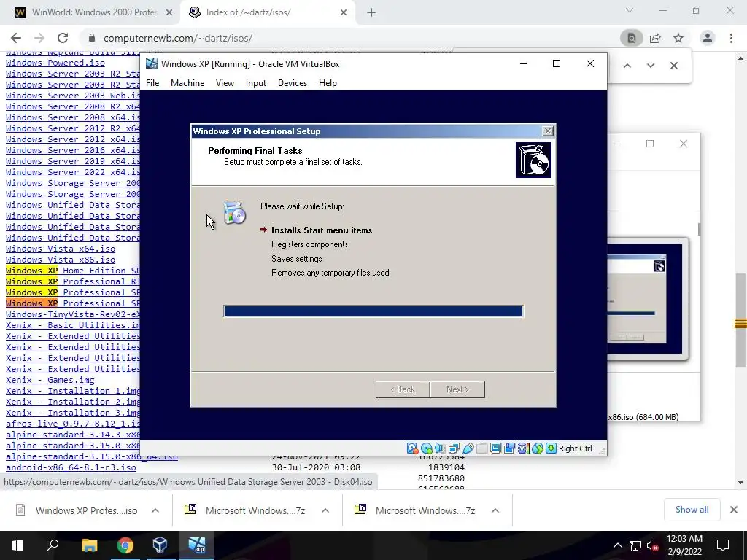Close the WinWorld tab
The image size is (747, 560).
(169, 13)
